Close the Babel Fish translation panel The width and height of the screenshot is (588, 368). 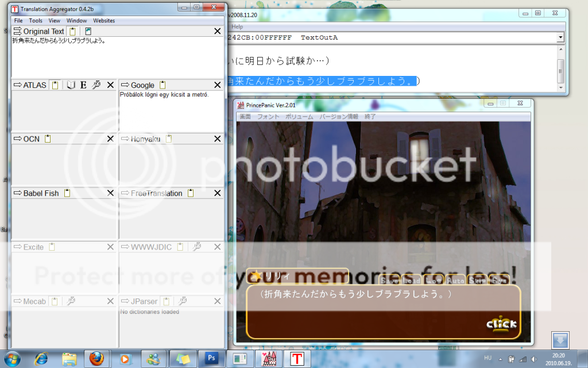click(110, 193)
